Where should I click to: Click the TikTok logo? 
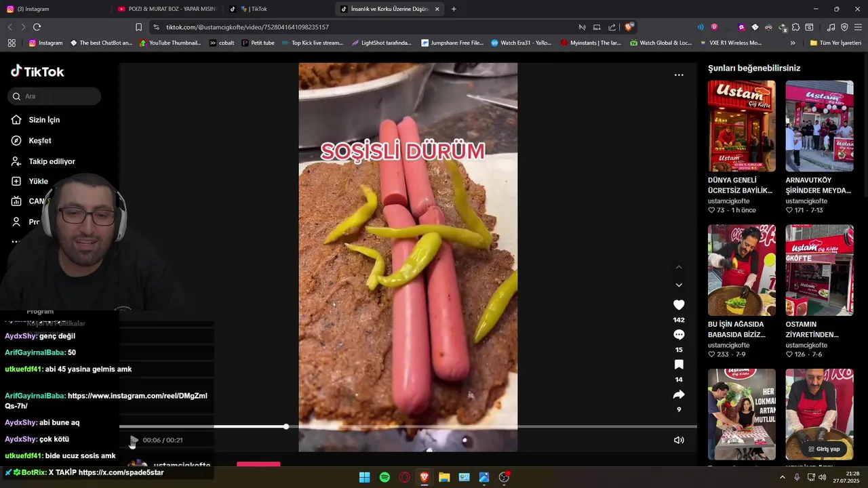(x=37, y=71)
